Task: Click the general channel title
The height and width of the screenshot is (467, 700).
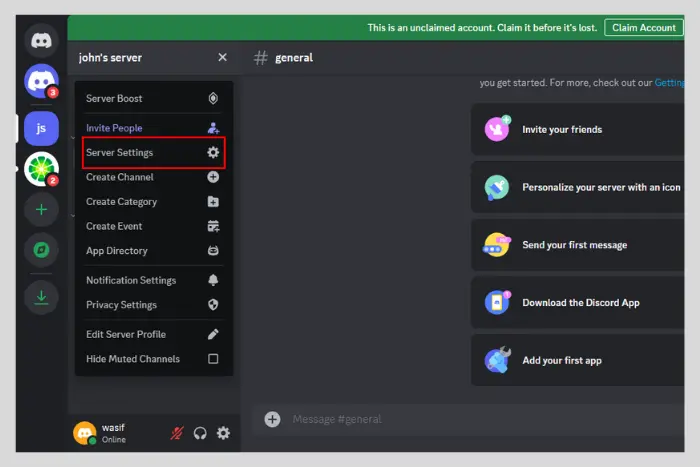Action: pyautogui.click(x=294, y=58)
